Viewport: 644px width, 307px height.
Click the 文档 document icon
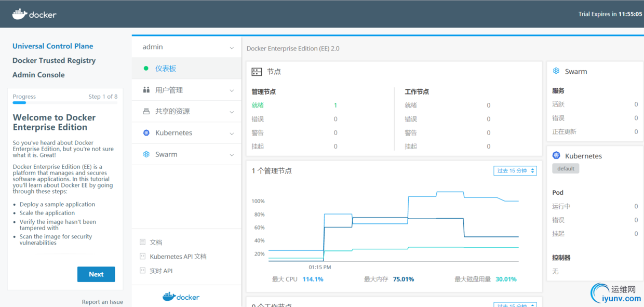[x=142, y=242]
